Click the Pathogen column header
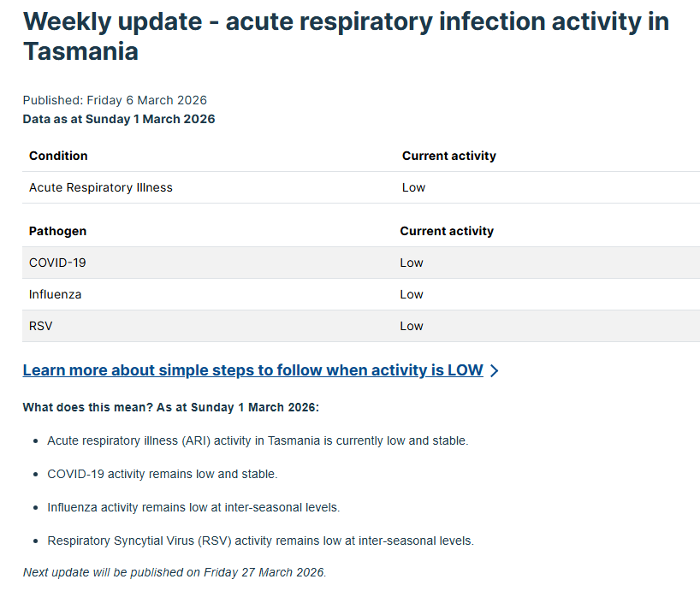The image size is (700, 591). (57, 231)
